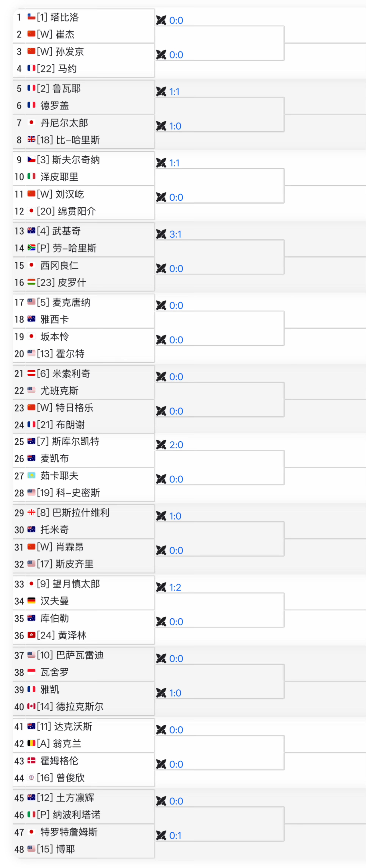Click the 2:0 head-to-head score

click(x=176, y=445)
